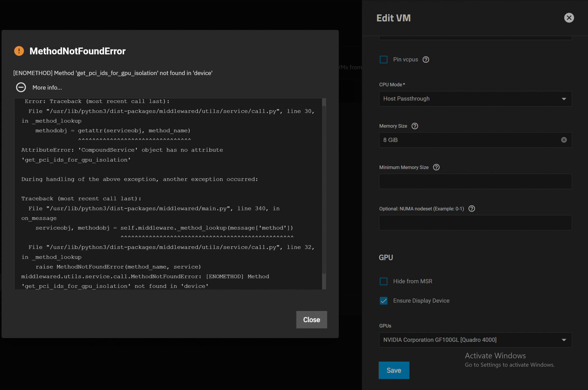Enable the Pin vcpus checkbox
This screenshot has height=390, width=588.
click(384, 59)
